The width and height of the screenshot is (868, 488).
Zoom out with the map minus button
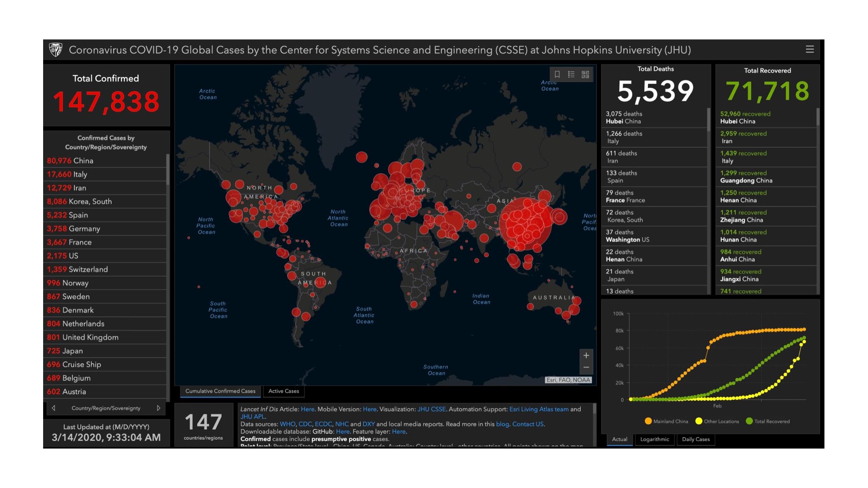[x=586, y=368]
